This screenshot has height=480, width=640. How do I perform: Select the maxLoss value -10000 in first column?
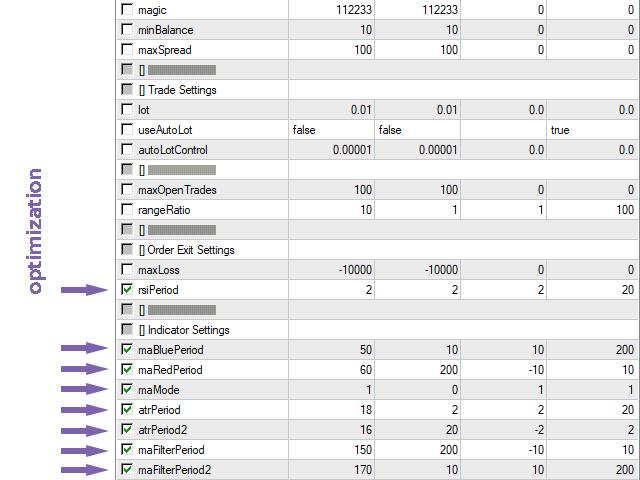pos(331,269)
